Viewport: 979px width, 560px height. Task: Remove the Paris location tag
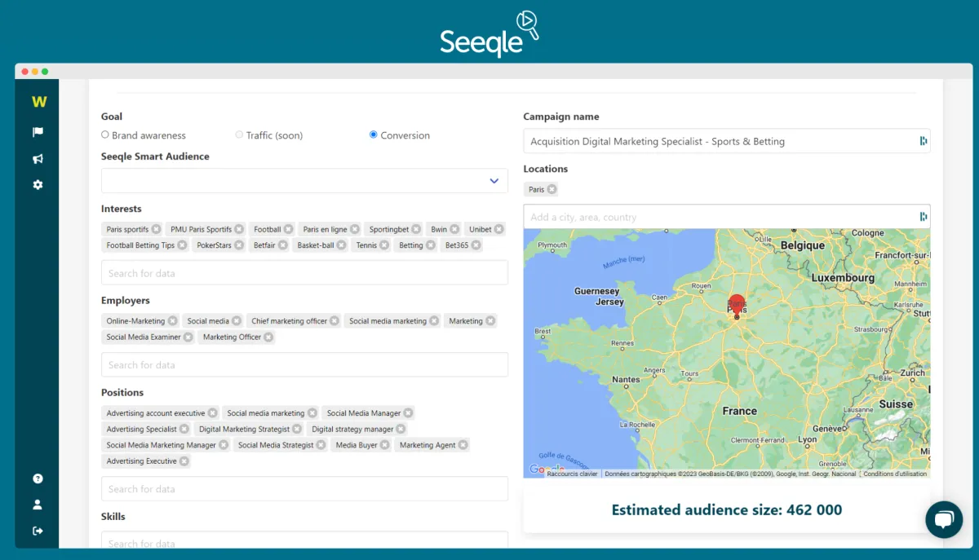click(x=552, y=189)
